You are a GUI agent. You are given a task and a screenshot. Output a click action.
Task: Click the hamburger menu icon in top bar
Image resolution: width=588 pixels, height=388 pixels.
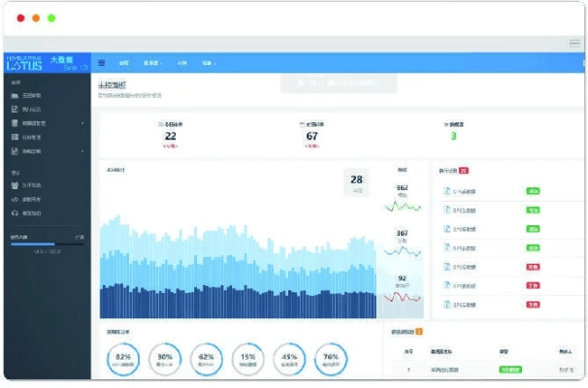coord(102,64)
